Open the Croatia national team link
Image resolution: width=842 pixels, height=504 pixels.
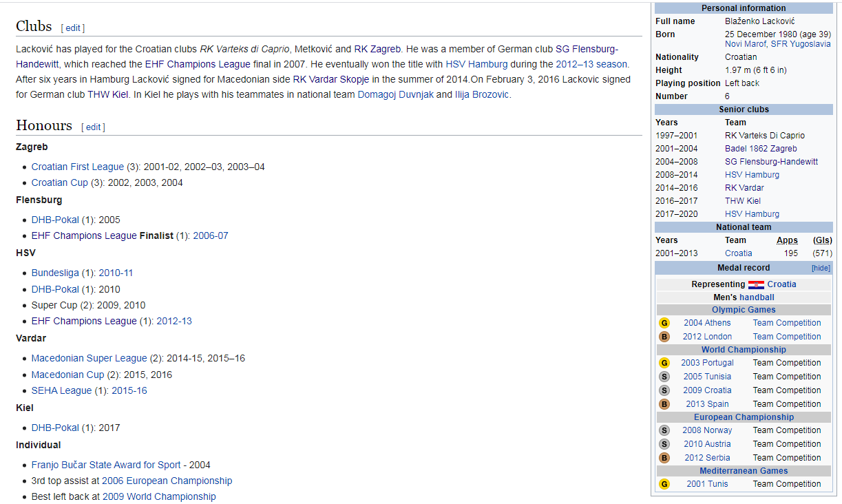click(x=739, y=253)
